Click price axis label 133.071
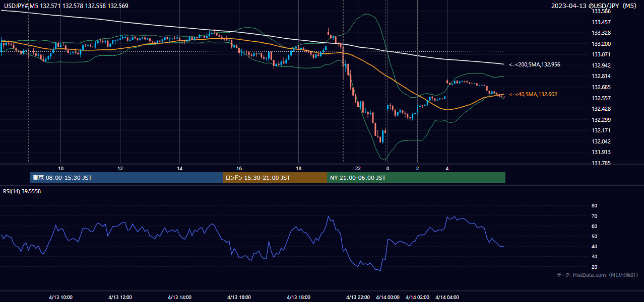The width and height of the screenshot is (644, 302). [x=601, y=54]
